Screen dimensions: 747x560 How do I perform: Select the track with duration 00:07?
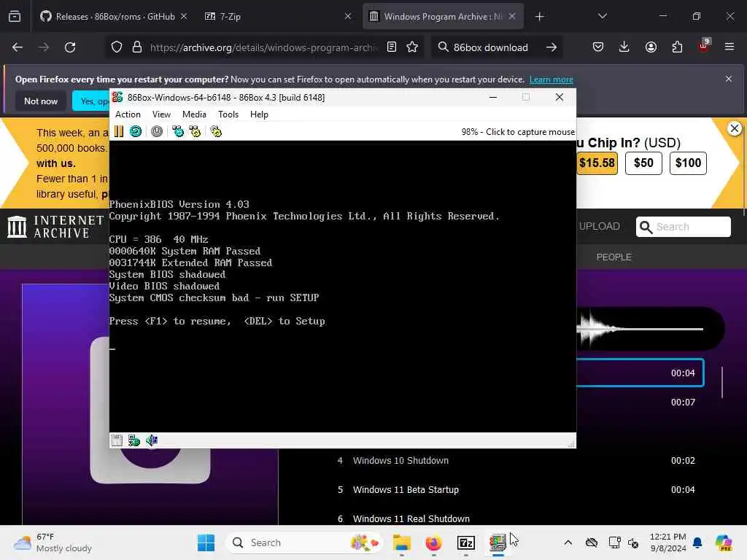point(640,402)
